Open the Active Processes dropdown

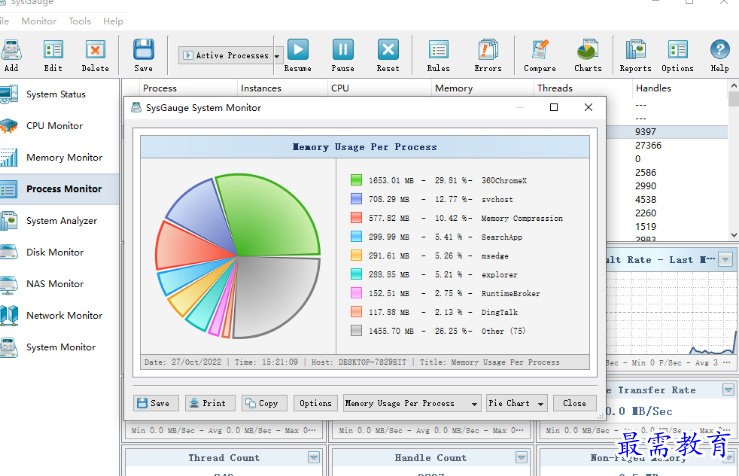point(230,56)
